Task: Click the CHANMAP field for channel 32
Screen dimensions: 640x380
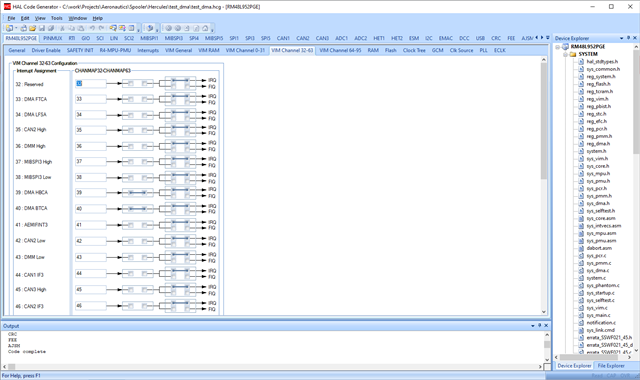Action: (91, 84)
